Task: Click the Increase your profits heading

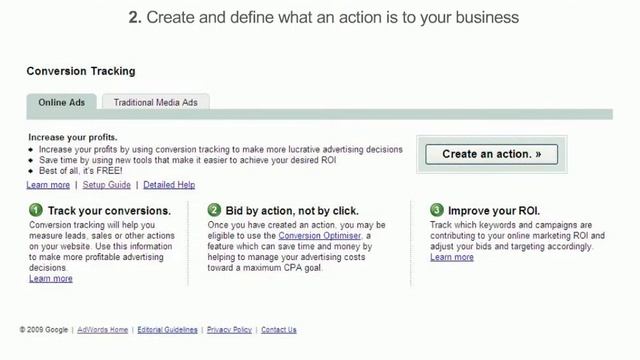Action: point(73,137)
